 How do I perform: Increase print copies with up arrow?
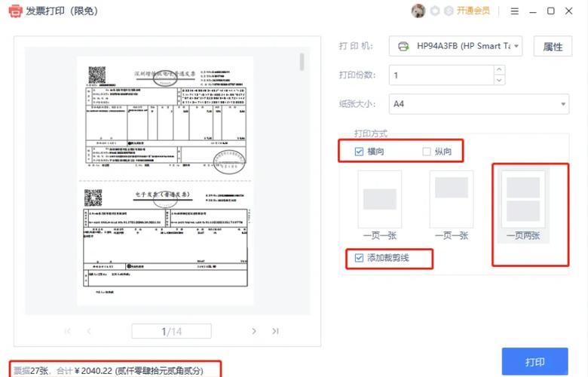(x=499, y=70)
